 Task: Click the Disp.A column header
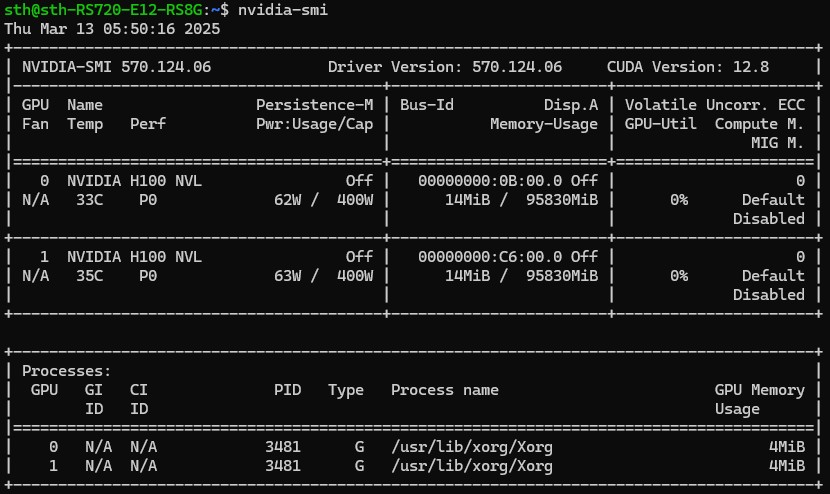(571, 105)
